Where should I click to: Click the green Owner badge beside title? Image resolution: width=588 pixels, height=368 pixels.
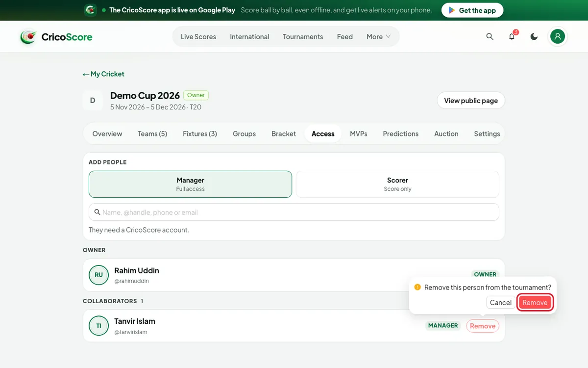point(196,95)
